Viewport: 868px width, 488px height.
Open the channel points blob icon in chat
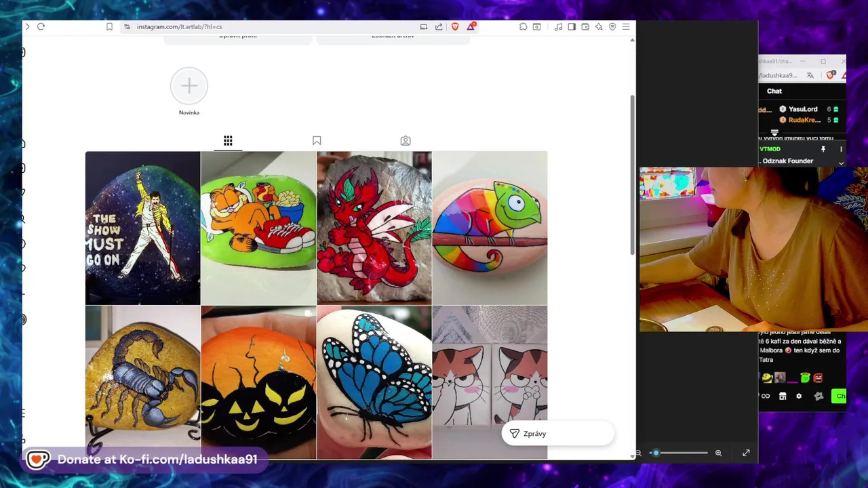(x=818, y=396)
